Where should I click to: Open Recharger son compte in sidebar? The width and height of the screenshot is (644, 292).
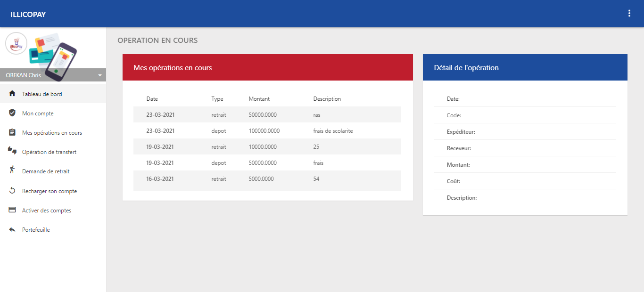click(x=53, y=191)
